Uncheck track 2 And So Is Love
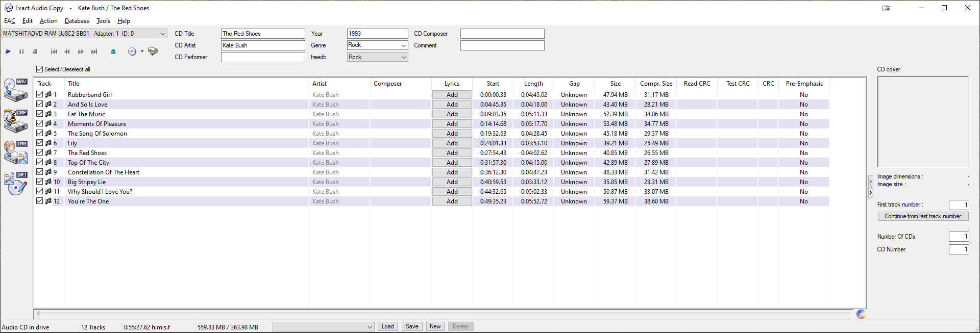 pyautogui.click(x=40, y=104)
